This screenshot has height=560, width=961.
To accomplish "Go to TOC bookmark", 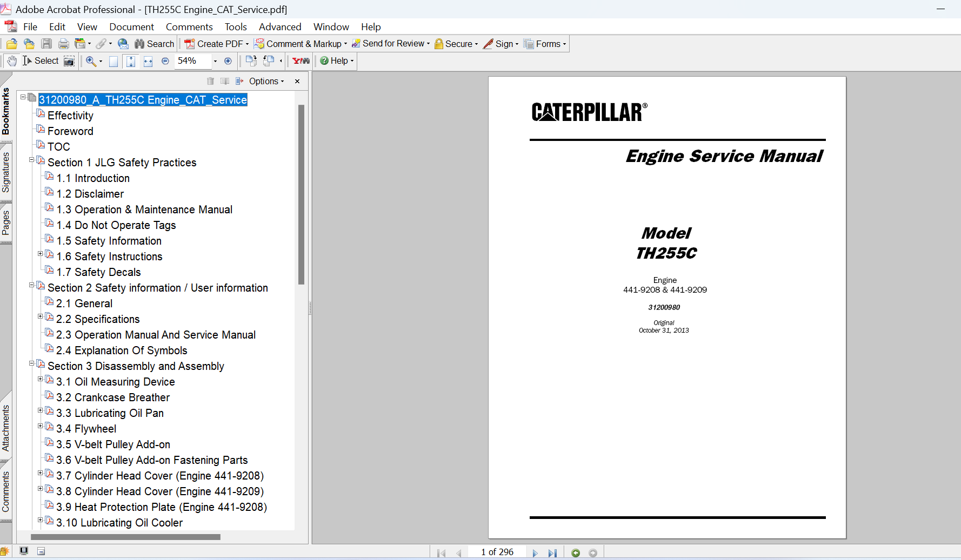I will 59,147.
